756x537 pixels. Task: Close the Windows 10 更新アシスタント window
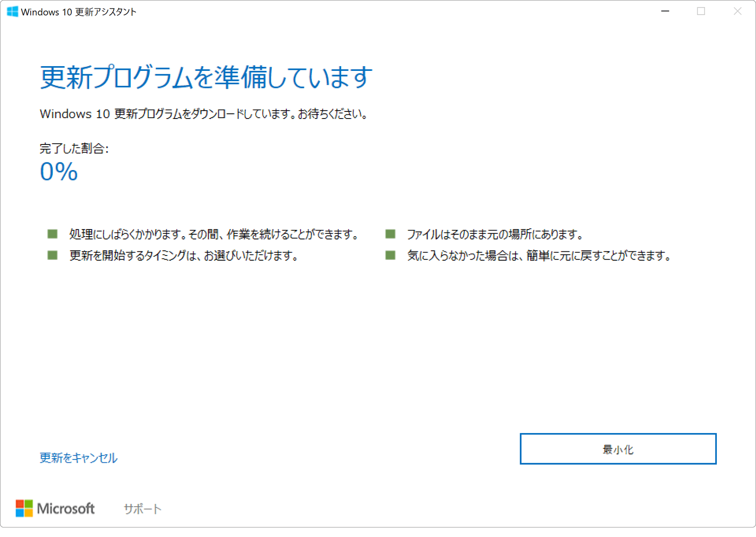click(x=738, y=11)
